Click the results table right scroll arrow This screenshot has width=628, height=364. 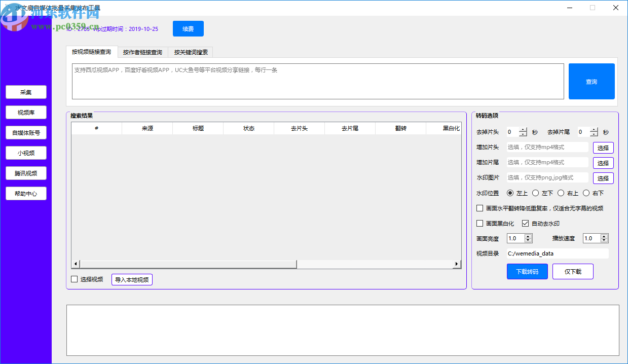coord(457,264)
